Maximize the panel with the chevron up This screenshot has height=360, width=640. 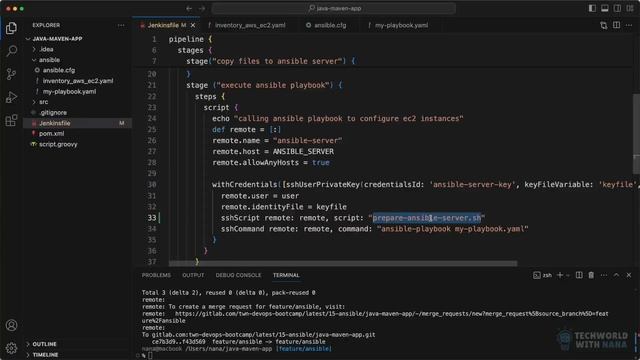pyautogui.click(x=616, y=275)
